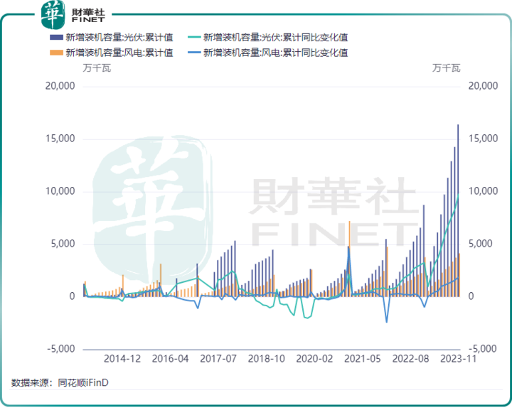Click the left axis 万千瓦 unit label
Image resolution: width=512 pixels, height=420 pixels.
coord(96,69)
